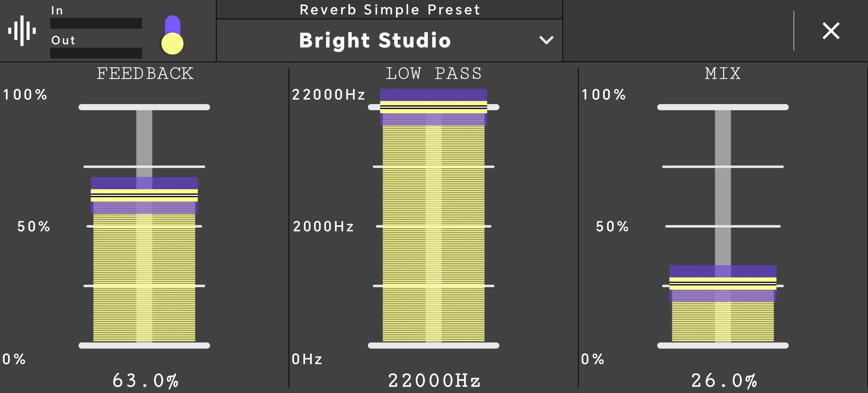Click the Mix slider handle
Image resolution: width=868 pixels, height=393 pixels.
click(723, 283)
